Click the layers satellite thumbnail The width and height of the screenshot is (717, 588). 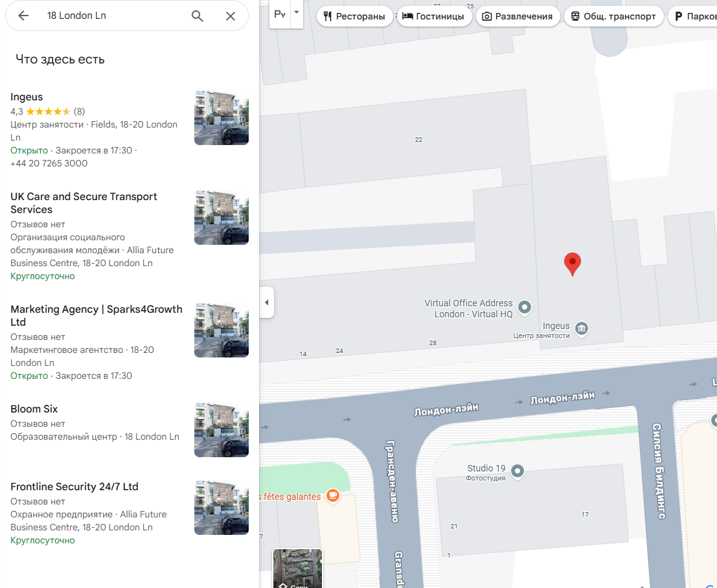(298, 569)
